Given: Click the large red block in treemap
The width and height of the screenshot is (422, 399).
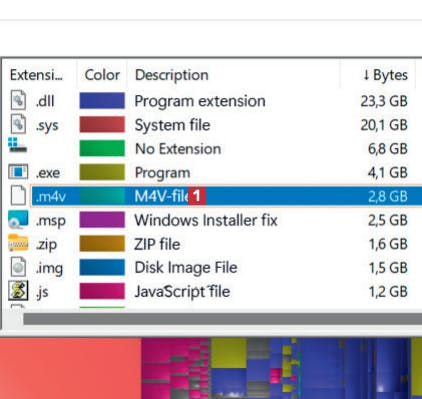Looking at the screenshot, I should coord(71,368).
